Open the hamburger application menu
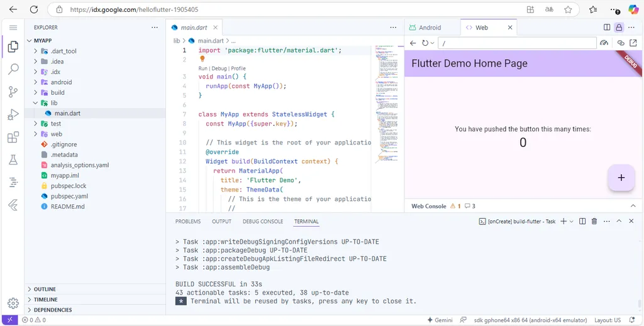Screen dimensions: 644x326 click(x=13, y=28)
